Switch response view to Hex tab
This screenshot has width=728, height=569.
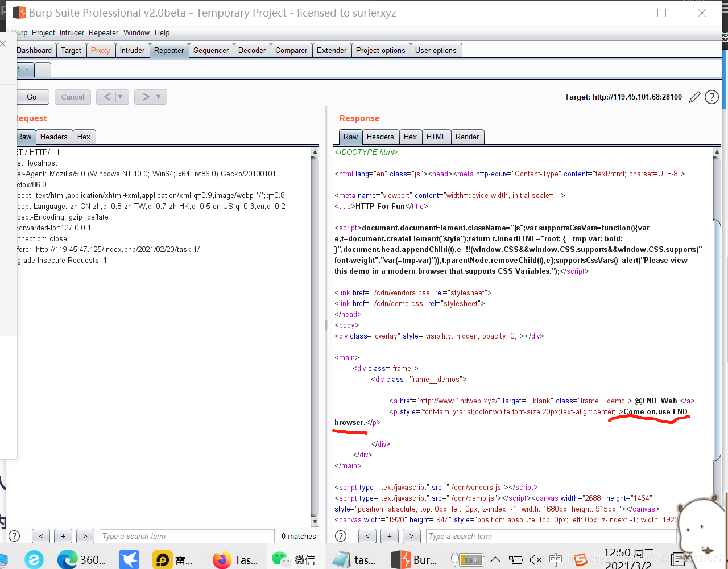411,137
